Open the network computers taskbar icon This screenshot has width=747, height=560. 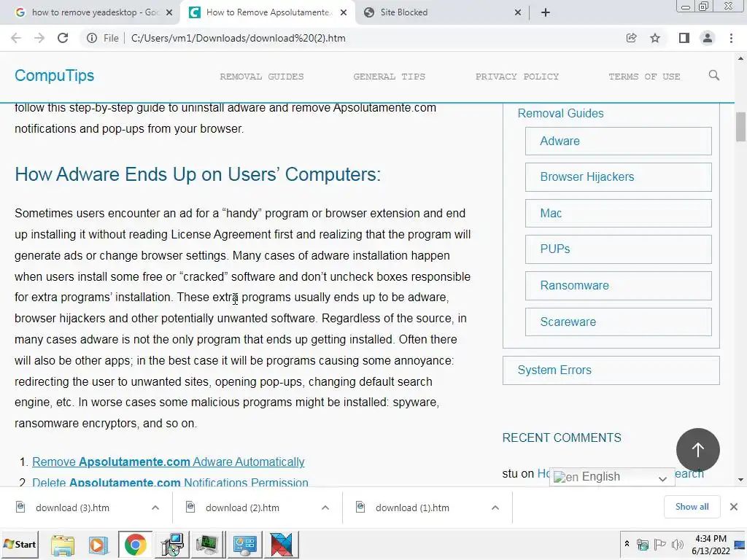(172, 545)
